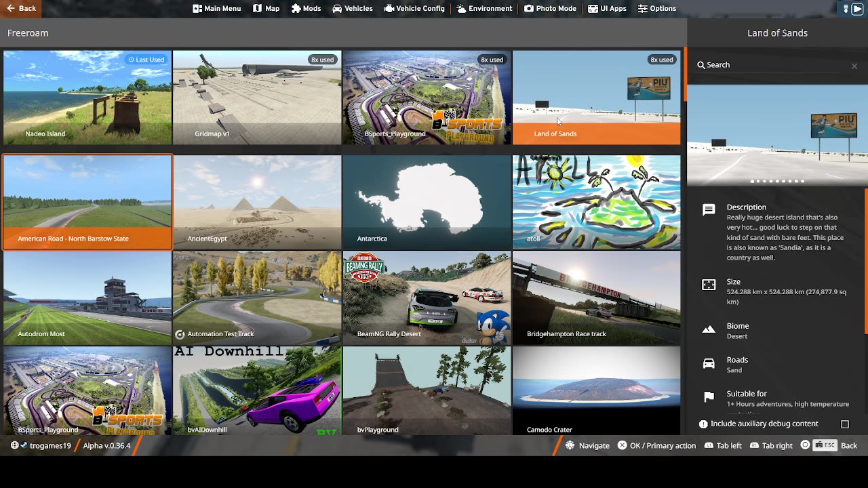Open the Map menu item

267,8
